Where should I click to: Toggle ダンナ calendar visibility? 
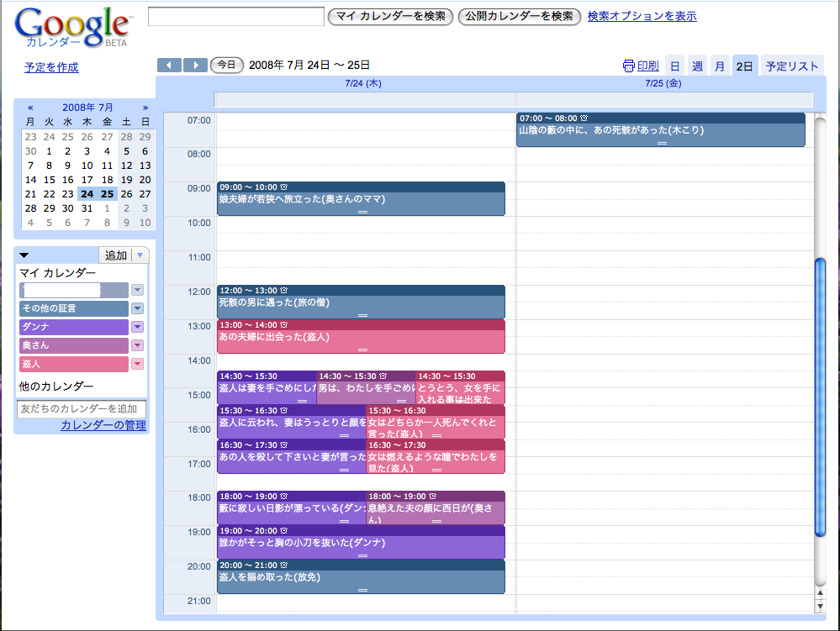coord(74,327)
